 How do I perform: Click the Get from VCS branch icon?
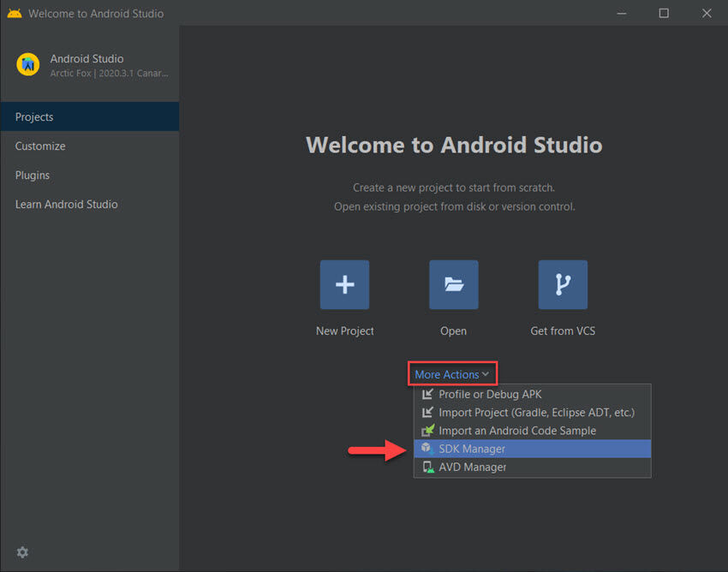pos(563,284)
